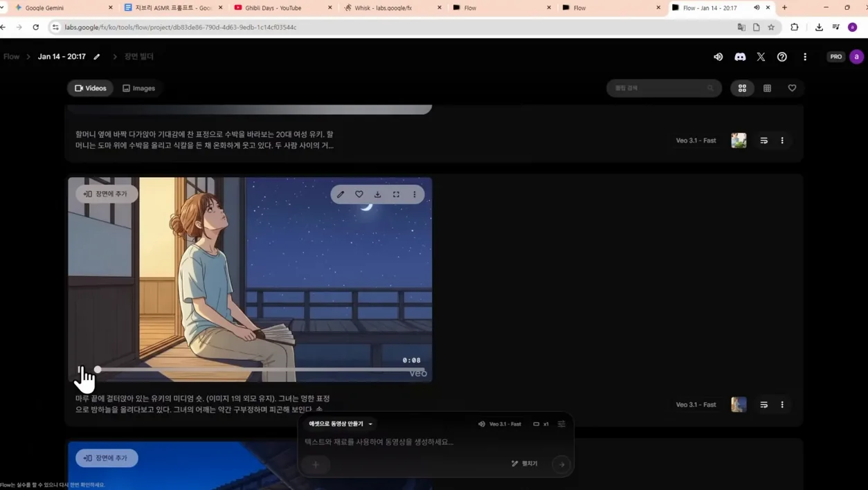Submit the prompt with the arrow button

pyautogui.click(x=561, y=464)
